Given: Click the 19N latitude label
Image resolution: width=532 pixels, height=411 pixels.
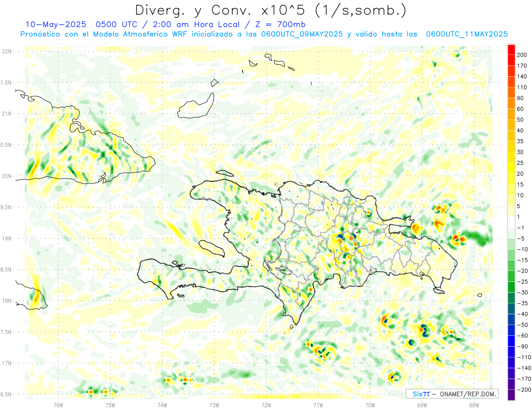Looking at the screenshot, I should tap(7, 238).
